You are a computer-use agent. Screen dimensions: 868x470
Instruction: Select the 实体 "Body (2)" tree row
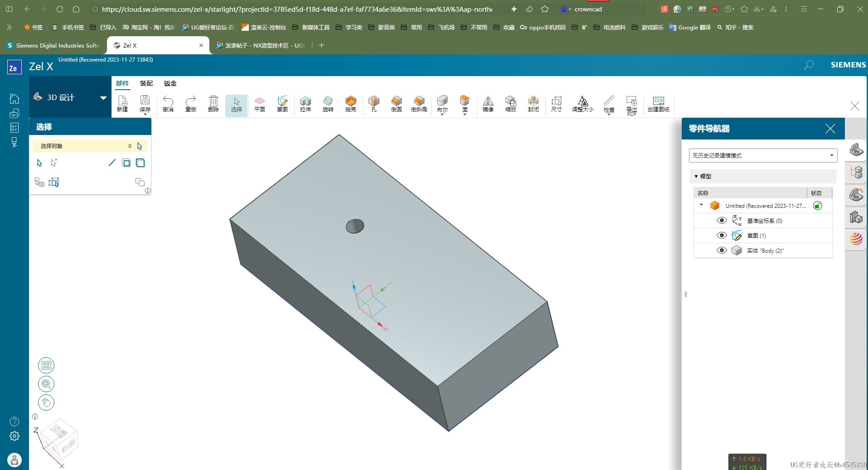763,250
